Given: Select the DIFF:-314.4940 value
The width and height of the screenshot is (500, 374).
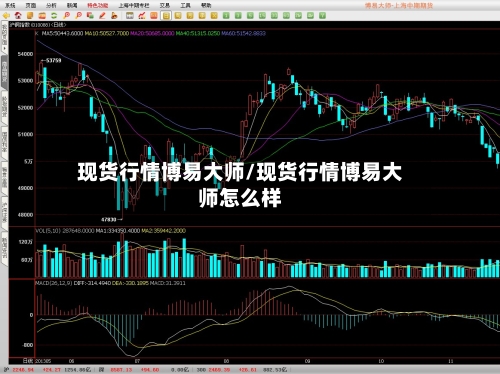Looking at the screenshot, I should point(92,283).
